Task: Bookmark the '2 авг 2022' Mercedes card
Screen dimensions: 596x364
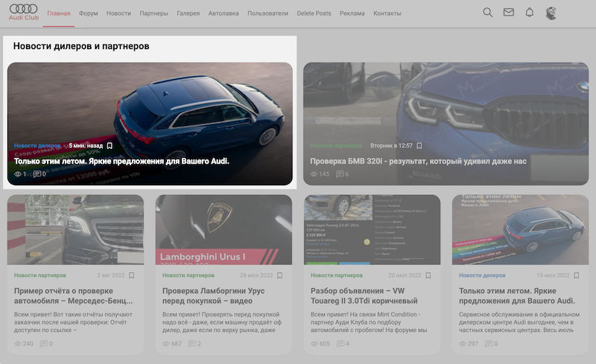Action: (x=132, y=275)
